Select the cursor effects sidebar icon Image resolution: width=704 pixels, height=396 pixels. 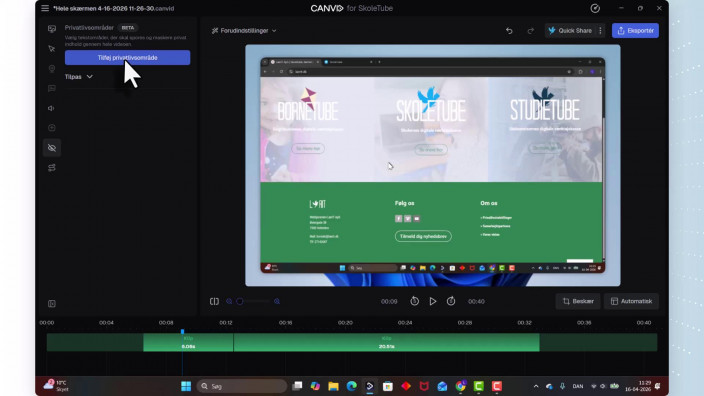tap(52, 48)
